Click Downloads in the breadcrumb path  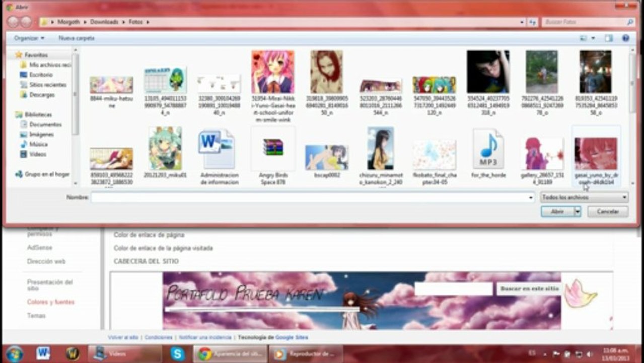(104, 22)
